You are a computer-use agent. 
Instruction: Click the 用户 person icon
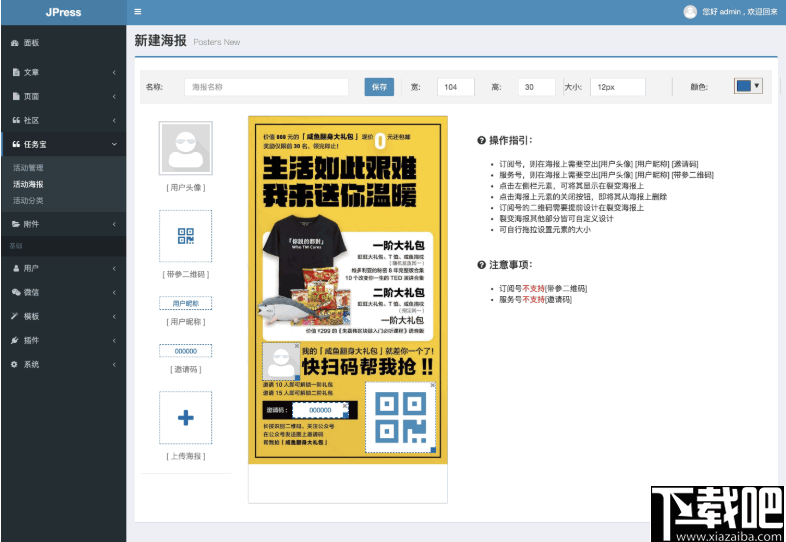[16, 268]
